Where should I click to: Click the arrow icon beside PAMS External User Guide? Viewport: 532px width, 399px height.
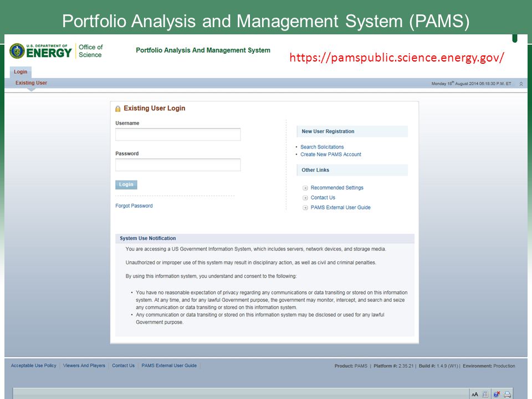coord(305,208)
